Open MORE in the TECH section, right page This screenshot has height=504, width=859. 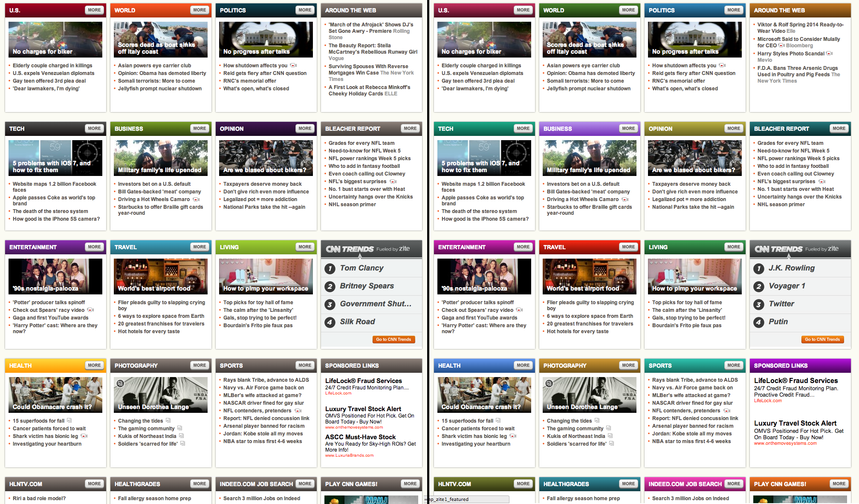(x=523, y=128)
